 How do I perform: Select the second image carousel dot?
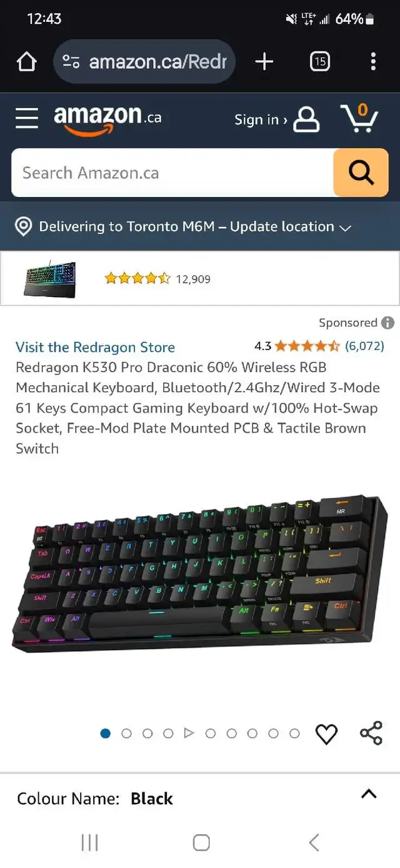(126, 734)
